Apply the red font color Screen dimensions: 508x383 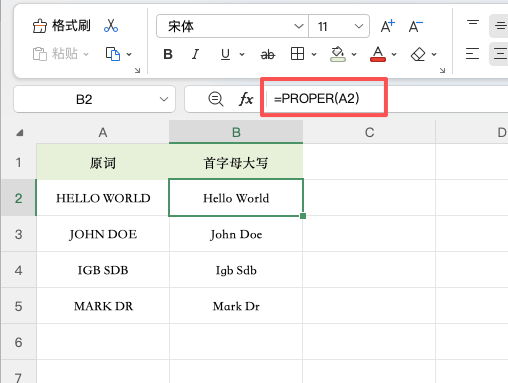pos(378,54)
